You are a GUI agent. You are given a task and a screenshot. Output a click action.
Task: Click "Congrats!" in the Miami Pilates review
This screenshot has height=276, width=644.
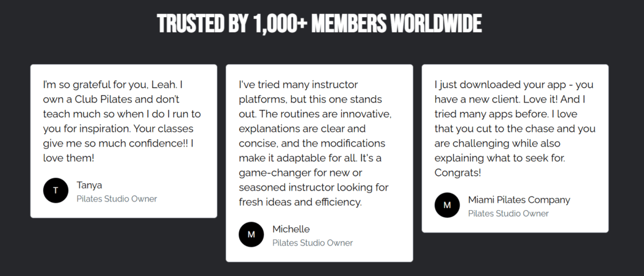click(x=458, y=172)
